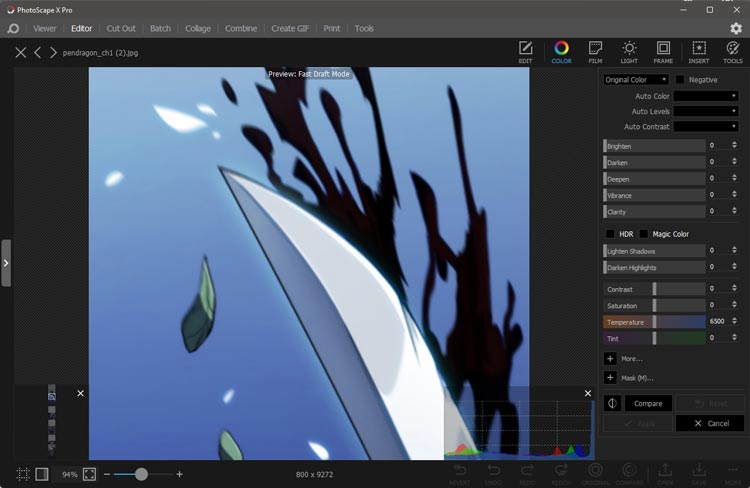This screenshot has height=488, width=750.
Task: Click the plus icon next to More...
Action: coord(610,358)
